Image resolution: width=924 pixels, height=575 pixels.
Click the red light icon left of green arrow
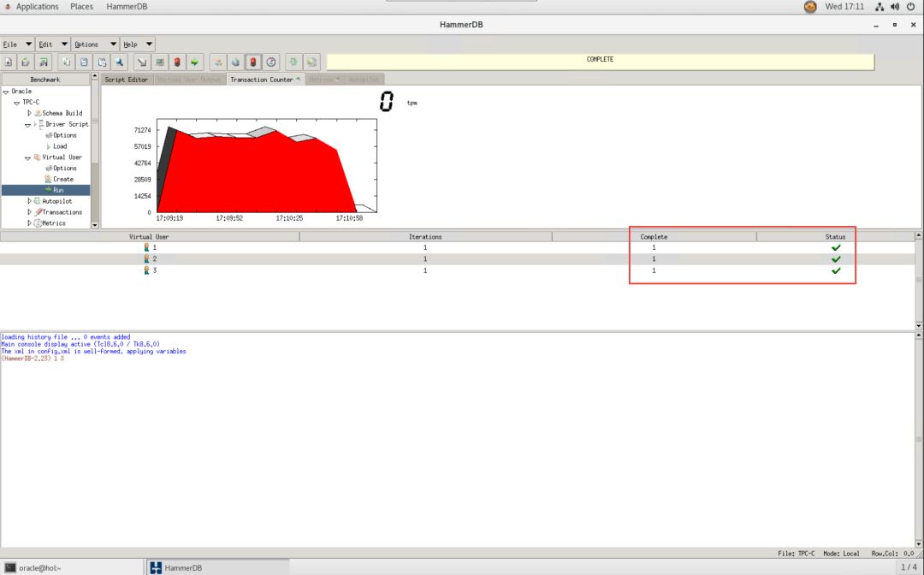(177, 62)
